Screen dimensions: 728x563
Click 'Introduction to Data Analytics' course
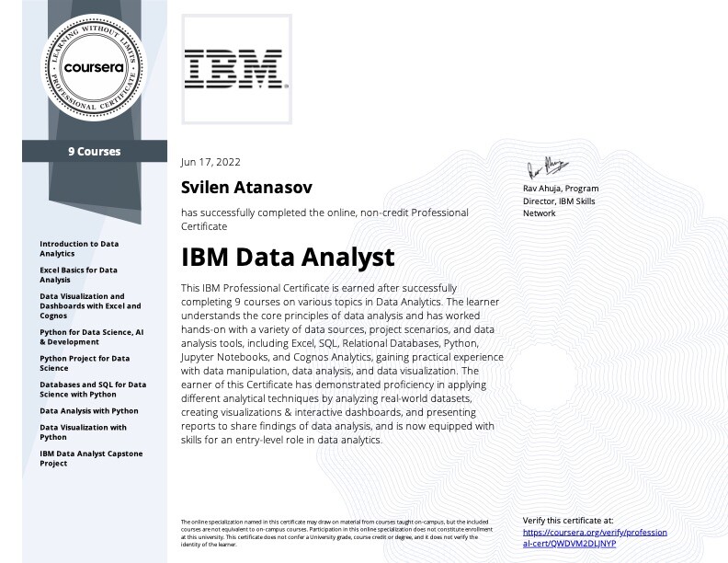[79, 248]
